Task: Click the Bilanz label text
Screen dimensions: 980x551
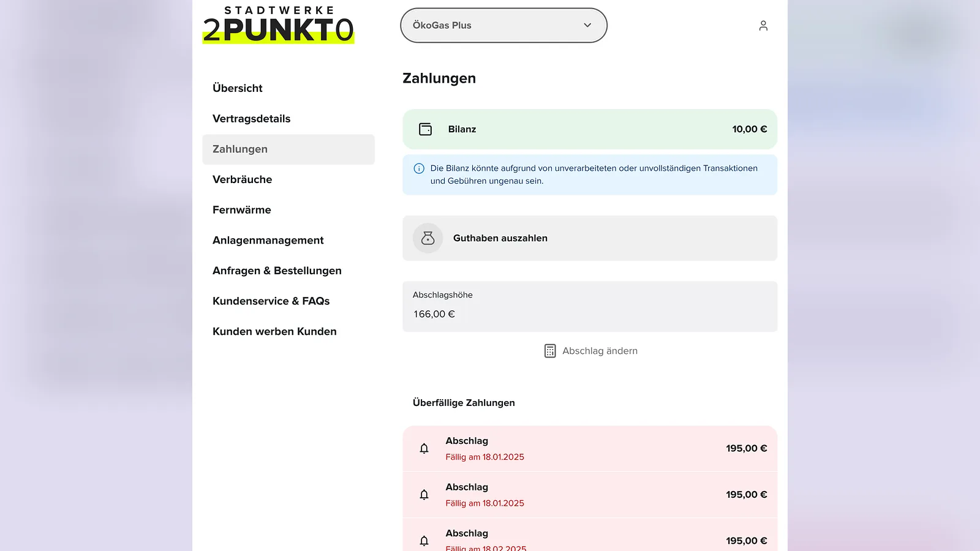Action: 462,129
